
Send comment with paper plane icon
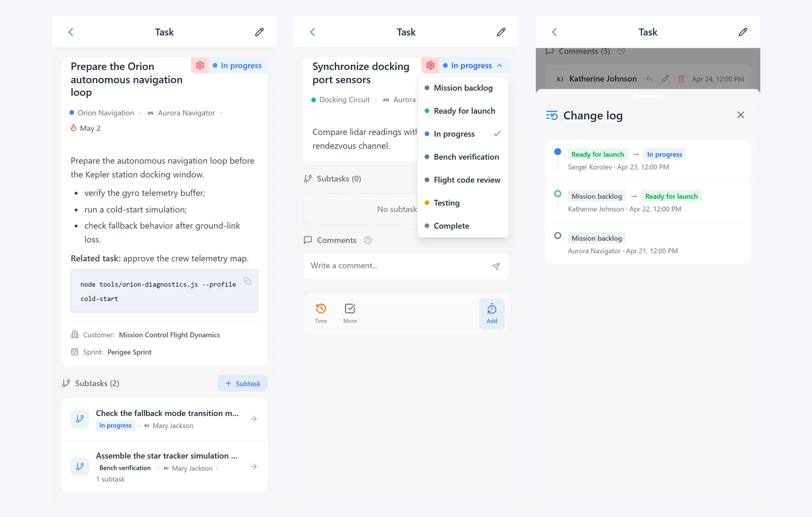(x=496, y=266)
